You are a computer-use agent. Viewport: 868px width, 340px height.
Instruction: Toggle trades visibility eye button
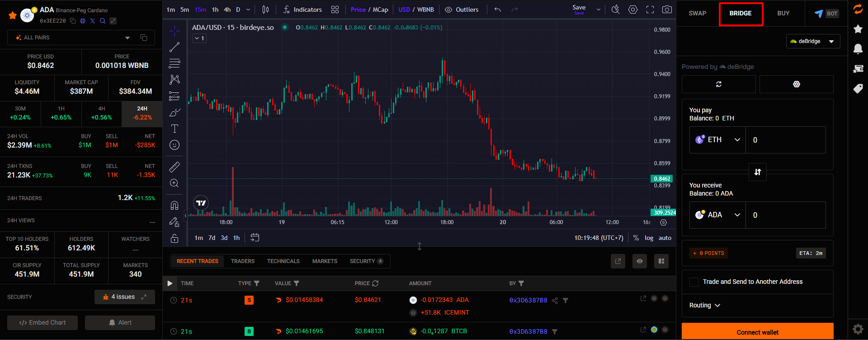(640, 261)
